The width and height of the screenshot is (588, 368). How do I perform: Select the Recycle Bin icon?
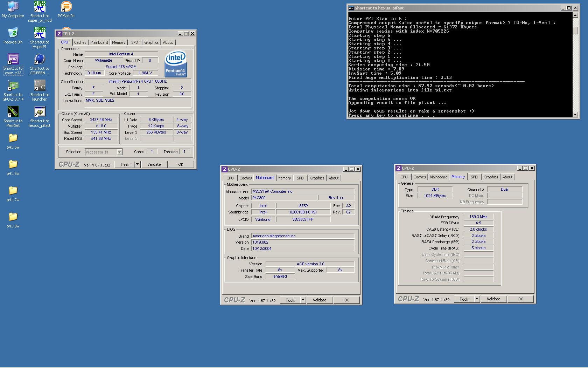tap(13, 35)
